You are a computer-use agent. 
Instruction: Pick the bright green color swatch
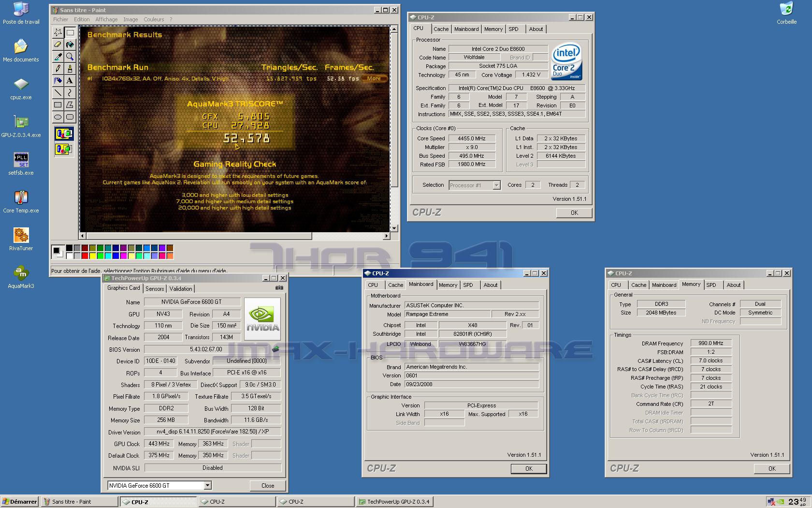click(x=100, y=256)
